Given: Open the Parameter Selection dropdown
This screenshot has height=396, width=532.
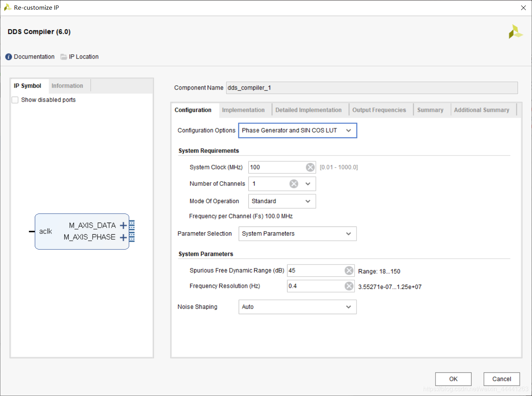Looking at the screenshot, I should (x=298, y=233).
